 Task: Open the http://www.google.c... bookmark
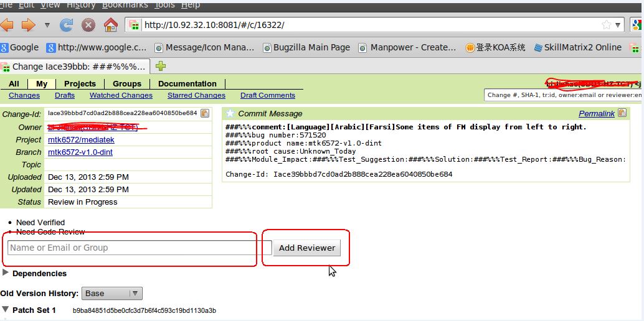pyautogui.click(x=97, y=48)
